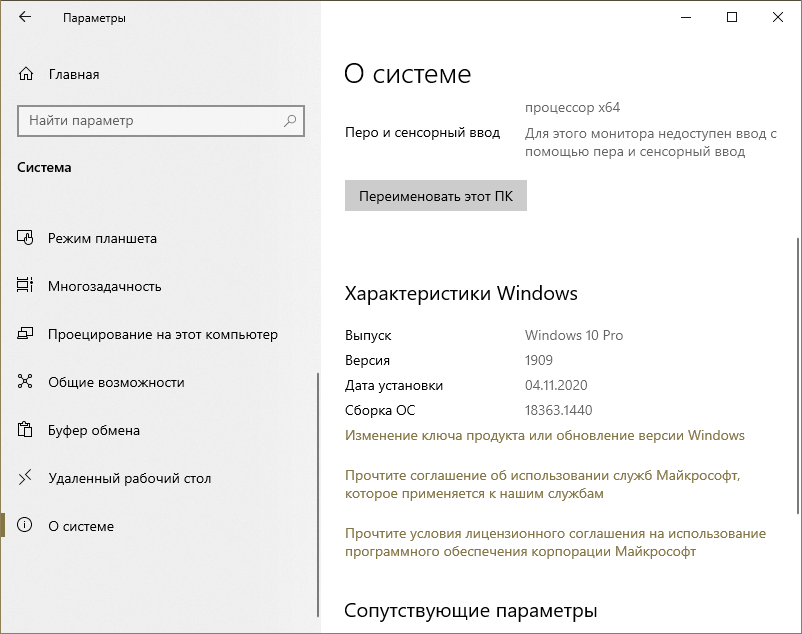
Task: Click the search magnifier icon
Action: 290,121
